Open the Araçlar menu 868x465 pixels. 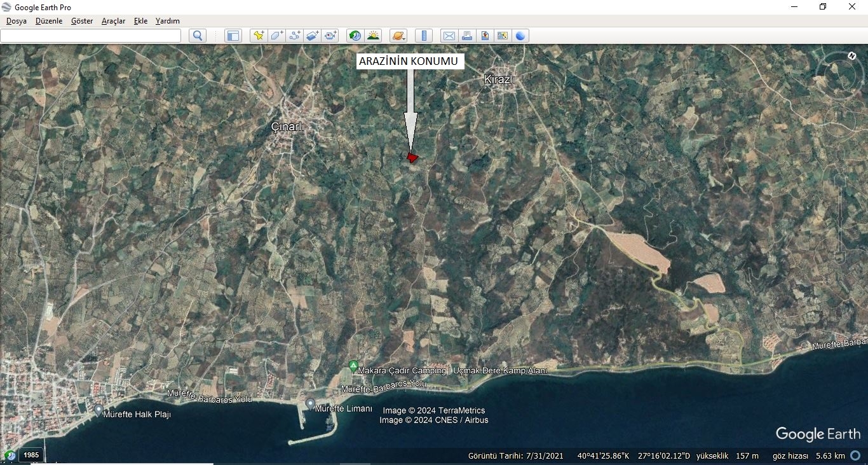click(113, 21)
